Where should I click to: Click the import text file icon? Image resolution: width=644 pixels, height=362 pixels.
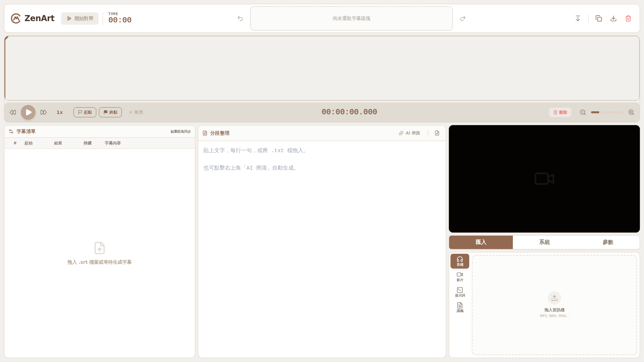(437, 133)
